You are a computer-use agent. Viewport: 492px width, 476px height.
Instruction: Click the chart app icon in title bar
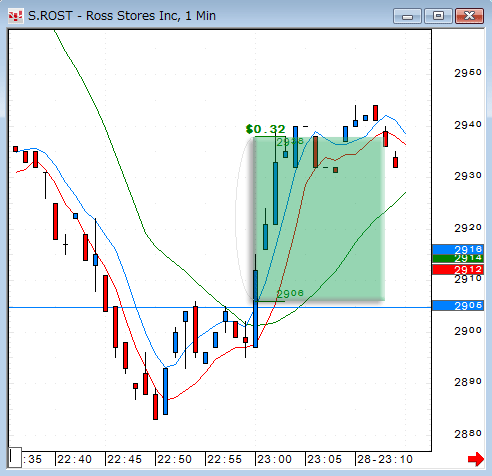click(16, 16)
